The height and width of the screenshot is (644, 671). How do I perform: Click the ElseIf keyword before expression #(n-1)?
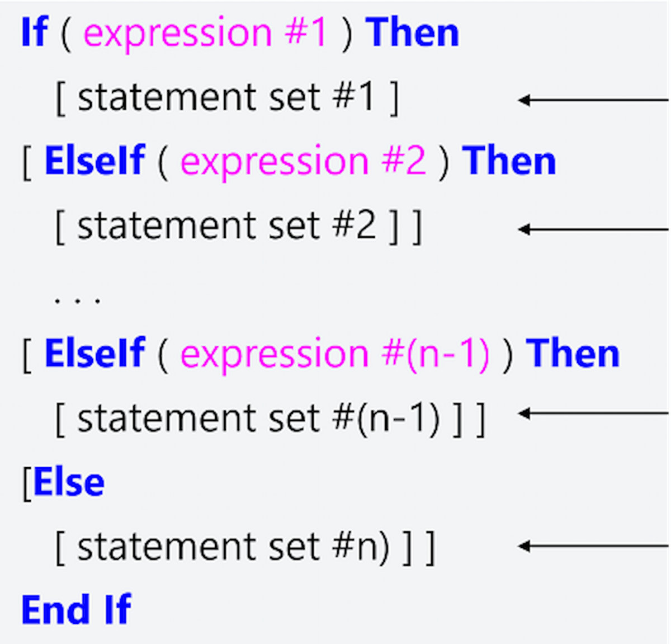[x=94, y=354]
